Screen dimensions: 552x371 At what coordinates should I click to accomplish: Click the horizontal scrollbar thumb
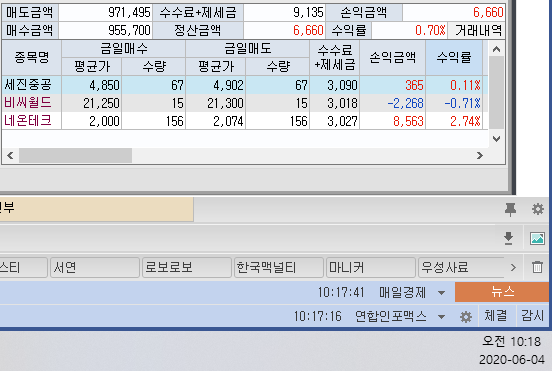[75, 155]
